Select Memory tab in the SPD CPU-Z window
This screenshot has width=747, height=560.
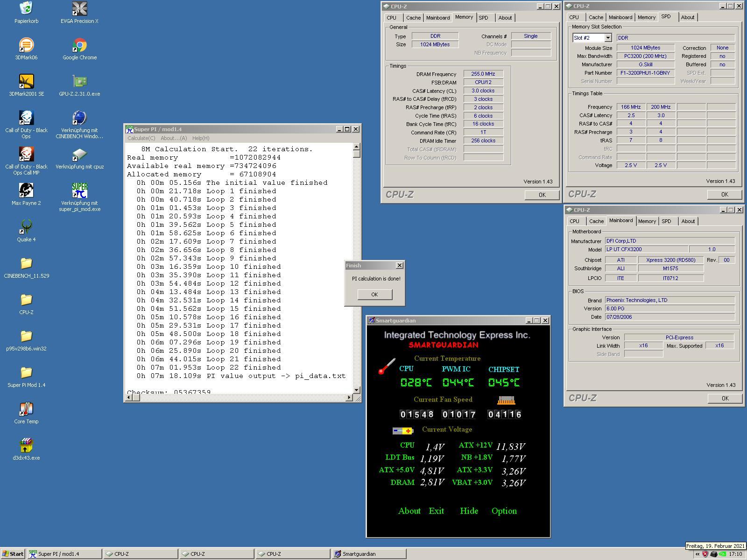click(x=646, y=17)
